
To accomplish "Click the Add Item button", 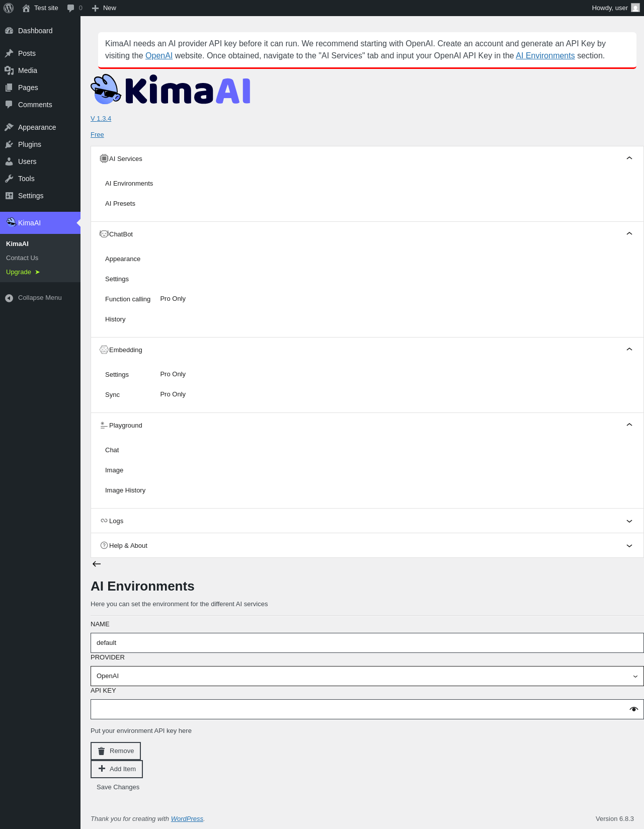I will pyautogui.click(x=117, y=769).
